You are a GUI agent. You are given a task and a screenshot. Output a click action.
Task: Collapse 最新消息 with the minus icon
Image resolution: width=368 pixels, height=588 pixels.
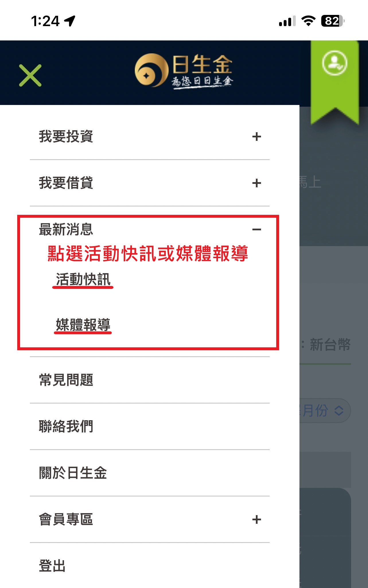point(256,229)
